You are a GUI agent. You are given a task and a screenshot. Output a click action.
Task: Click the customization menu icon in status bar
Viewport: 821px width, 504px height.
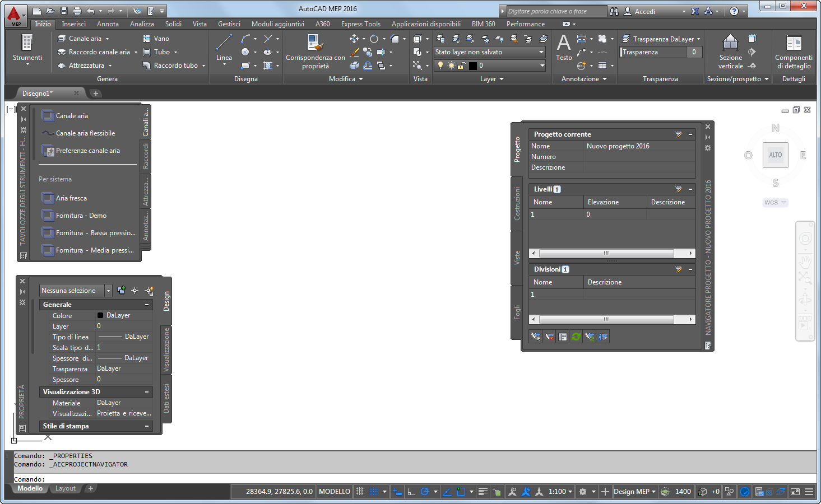tap(809, 492)
